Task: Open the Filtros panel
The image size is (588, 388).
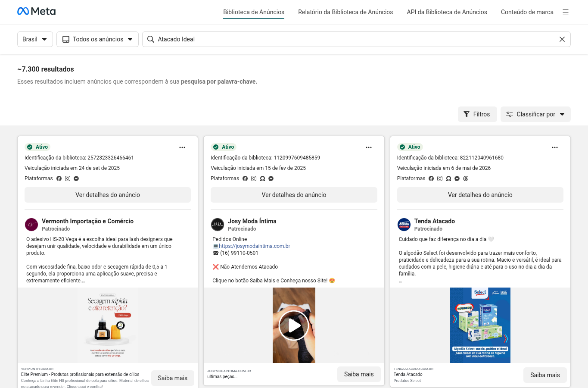Action: coord(477,114)
